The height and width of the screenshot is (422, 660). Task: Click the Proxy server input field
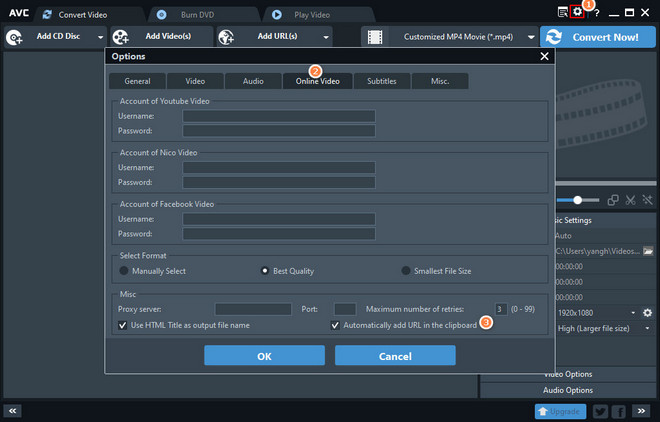click(x=253, y=309)
